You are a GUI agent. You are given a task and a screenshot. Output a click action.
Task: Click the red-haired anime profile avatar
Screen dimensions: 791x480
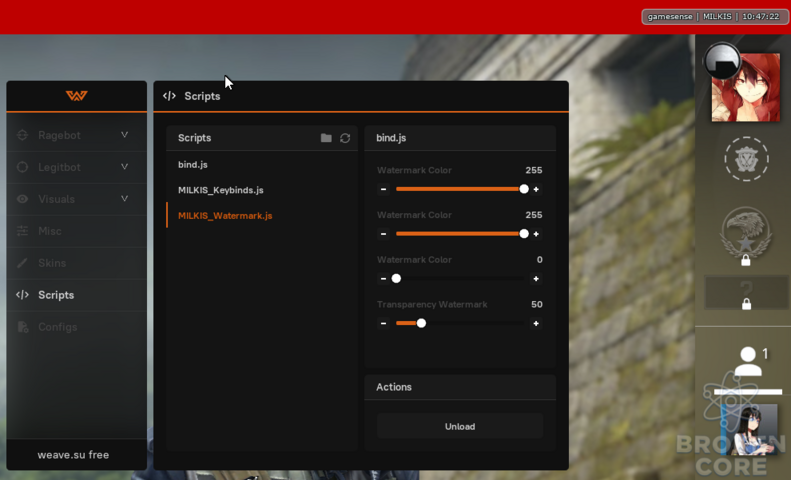[x=746, y=87]
